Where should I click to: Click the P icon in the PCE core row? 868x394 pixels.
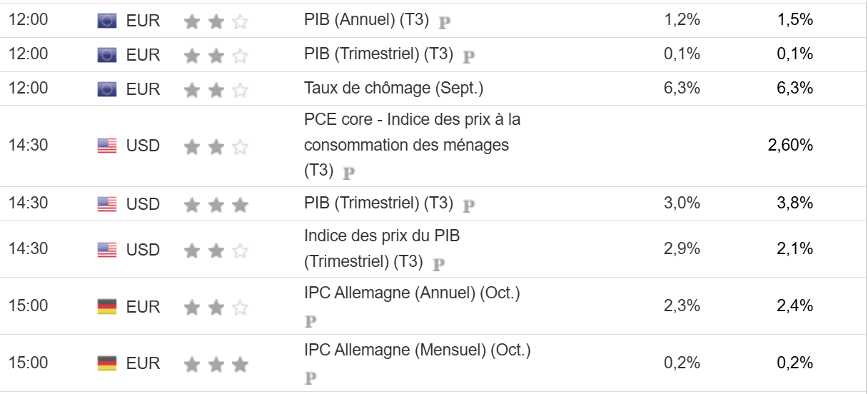point(349,173)
